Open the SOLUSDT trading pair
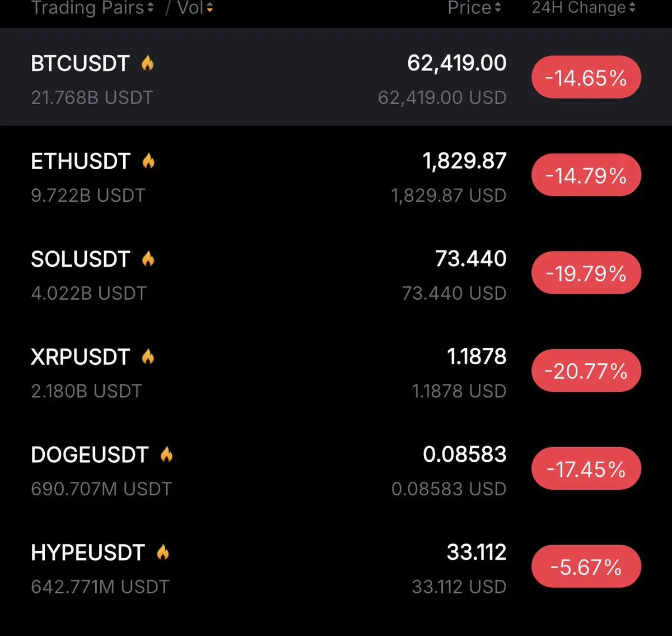Screen dimensions: 672x636 tap(80, 259)
